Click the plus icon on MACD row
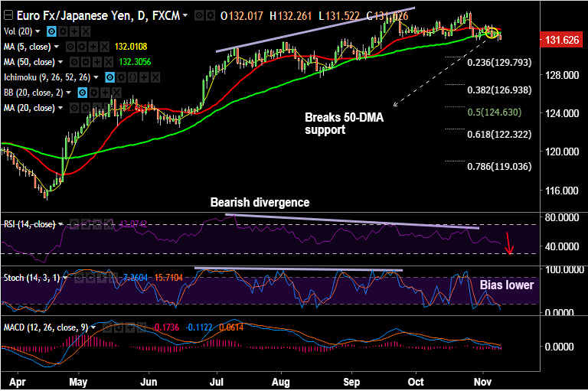Viewport: 588px width, 391px height. [129, 327]
